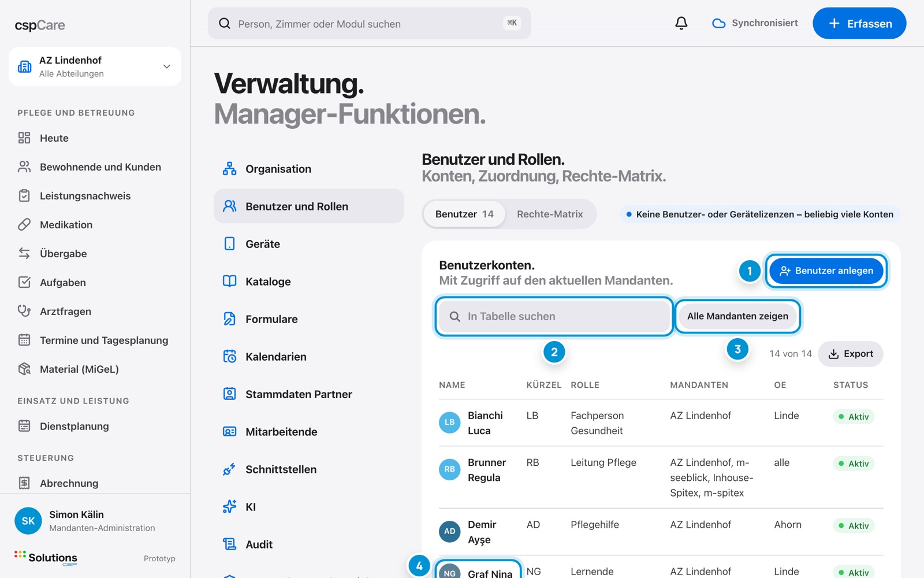924x578 pixels.
Task: Open Kalendarien in the admin menu
Action: (x=309, y=357)
